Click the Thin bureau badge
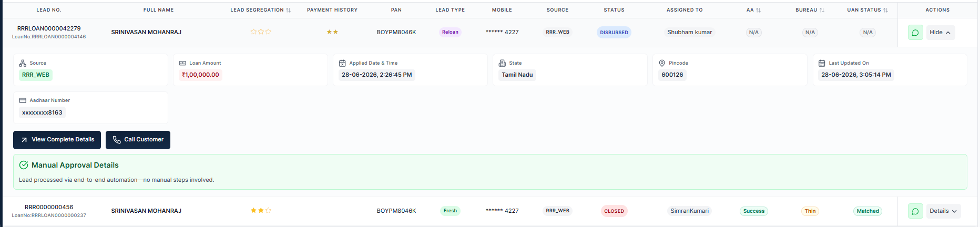The image size is (980, 227). (810, 211)
